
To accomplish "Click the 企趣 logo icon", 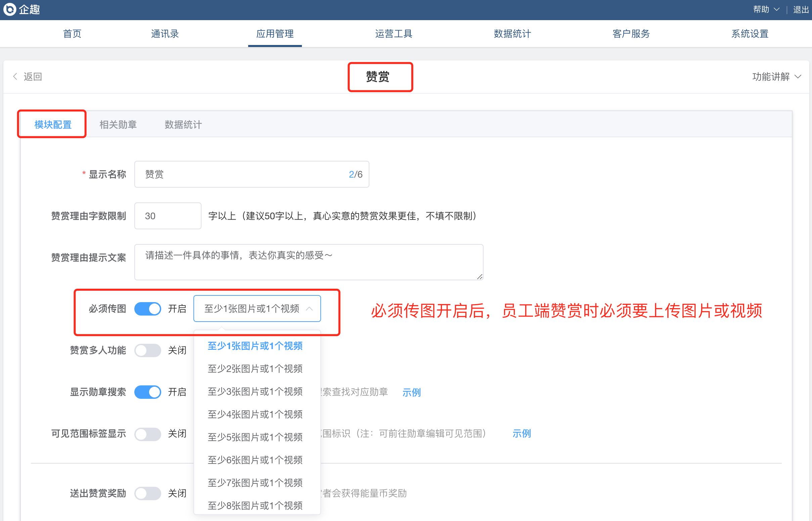I will tap(10, 9).
